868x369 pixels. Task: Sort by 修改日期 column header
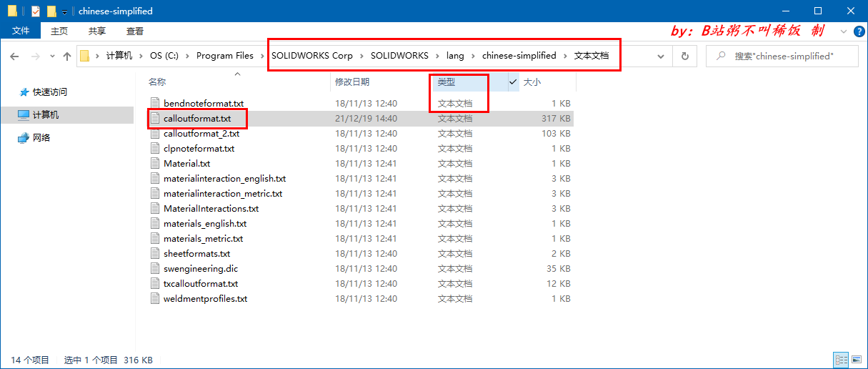pyautogui.click(x=352, y=82)
